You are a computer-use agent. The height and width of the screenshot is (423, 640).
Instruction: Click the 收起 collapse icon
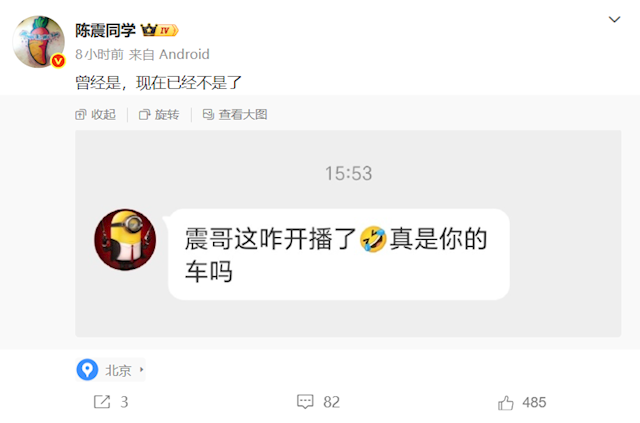80,115
